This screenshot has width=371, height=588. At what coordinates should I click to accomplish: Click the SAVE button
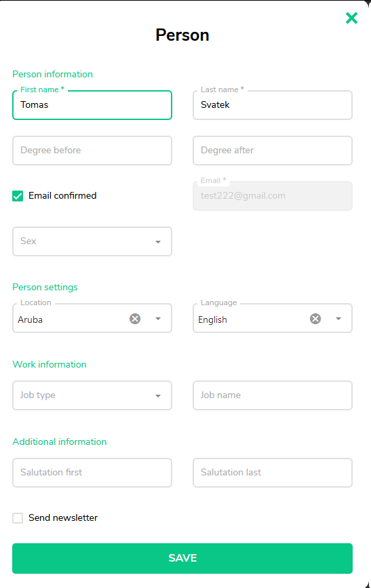point(182,558)
